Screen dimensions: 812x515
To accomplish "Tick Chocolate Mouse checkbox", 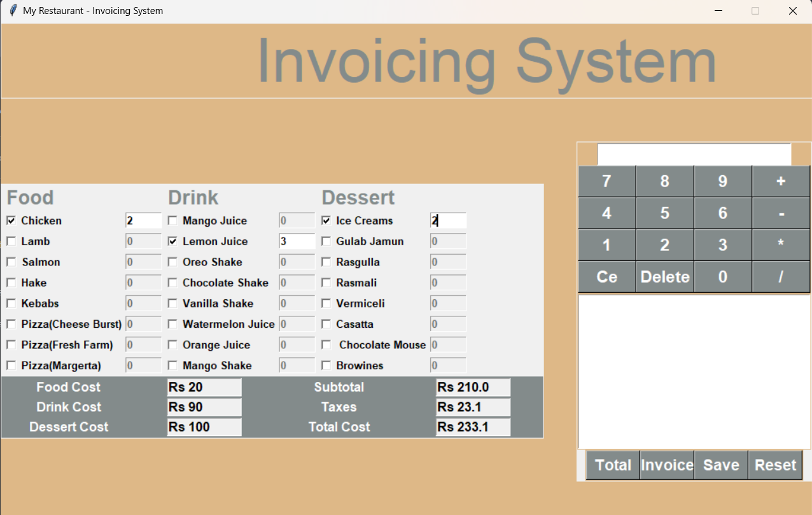I will point(326,345).
